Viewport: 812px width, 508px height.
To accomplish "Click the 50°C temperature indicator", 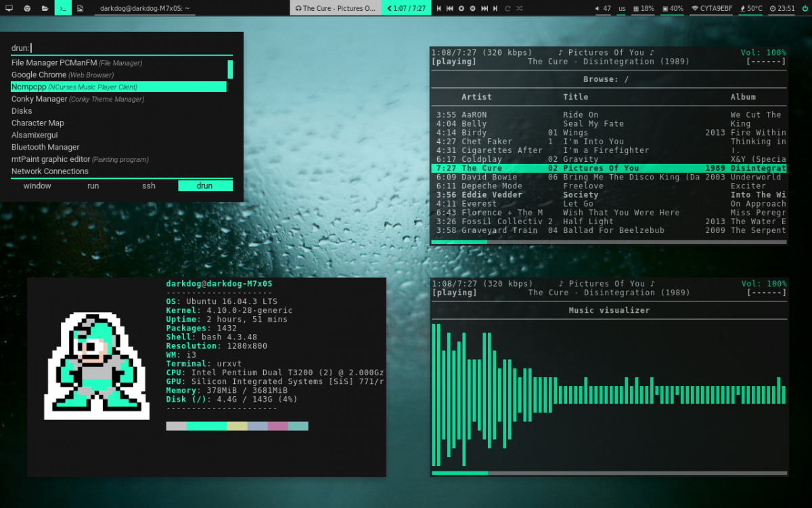I will [751, 8].
